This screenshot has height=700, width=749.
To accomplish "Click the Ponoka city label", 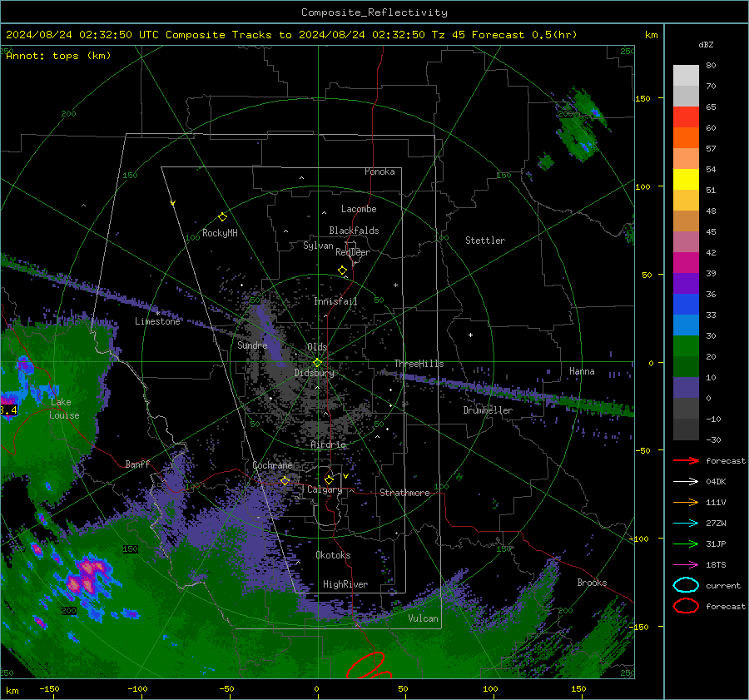I will (x=379, y=171).
